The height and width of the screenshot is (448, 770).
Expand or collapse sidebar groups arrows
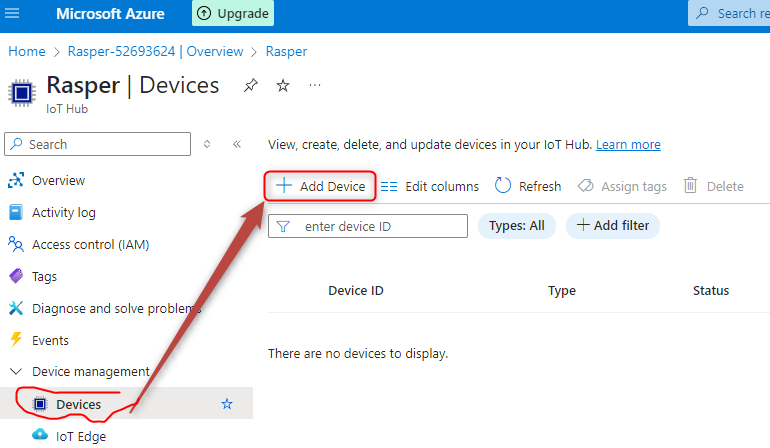click(207, 144)
